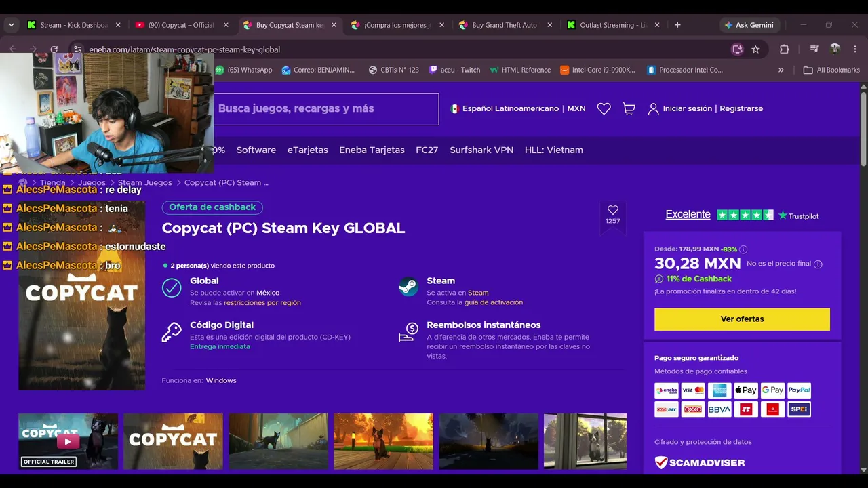
Task: Click the Reembolsos instantáneos refund icon
Action: pos(408,332)
